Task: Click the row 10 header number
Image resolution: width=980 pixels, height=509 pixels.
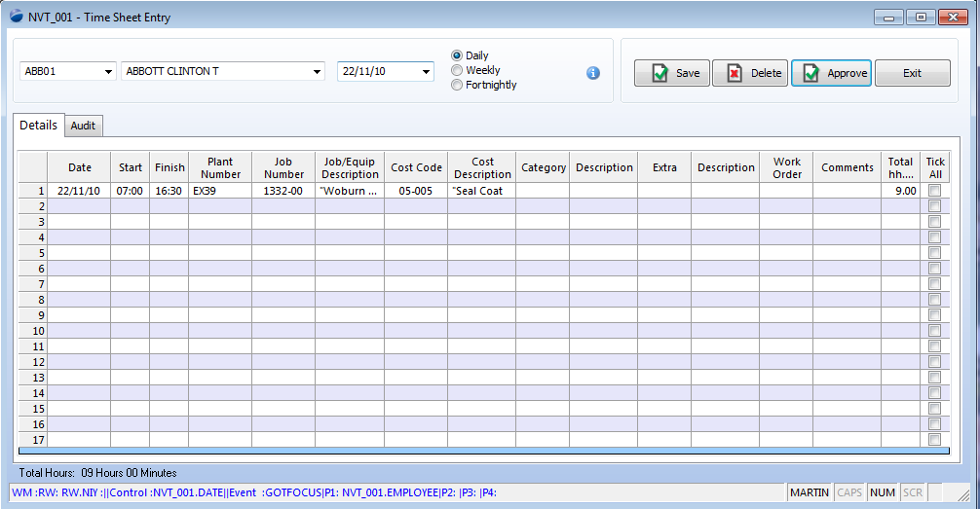Action: click(33, 331)
